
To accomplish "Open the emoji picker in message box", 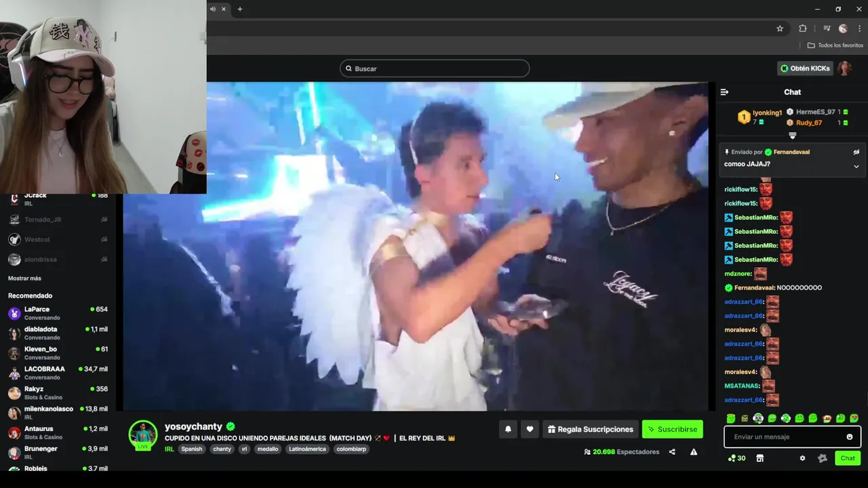I will click(850, 437).
